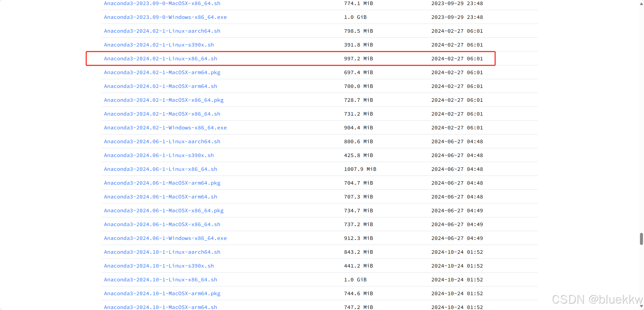
Task: Open Anaconda3-2023.09-0-Windows-x86_64.exe link
Action: 165,17
